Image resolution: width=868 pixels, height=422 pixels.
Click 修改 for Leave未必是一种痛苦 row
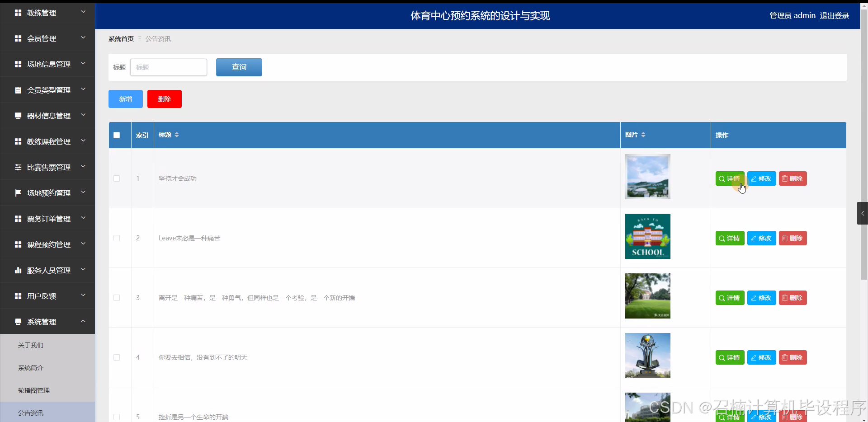(x=761, y=238)
